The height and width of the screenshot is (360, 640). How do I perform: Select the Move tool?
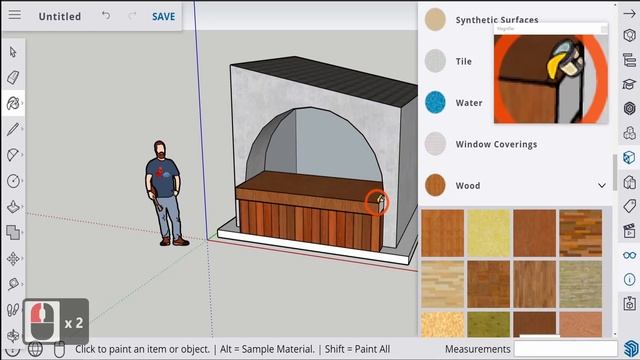point(13,258)
